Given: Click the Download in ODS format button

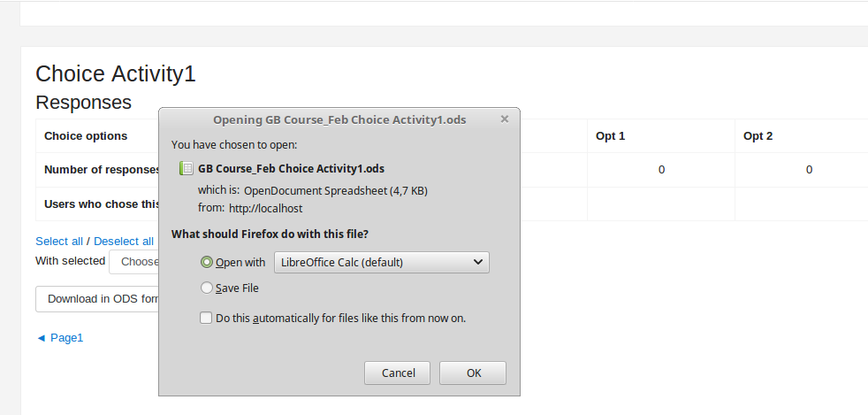Looking at the screenshot, I should click(97, 299).
